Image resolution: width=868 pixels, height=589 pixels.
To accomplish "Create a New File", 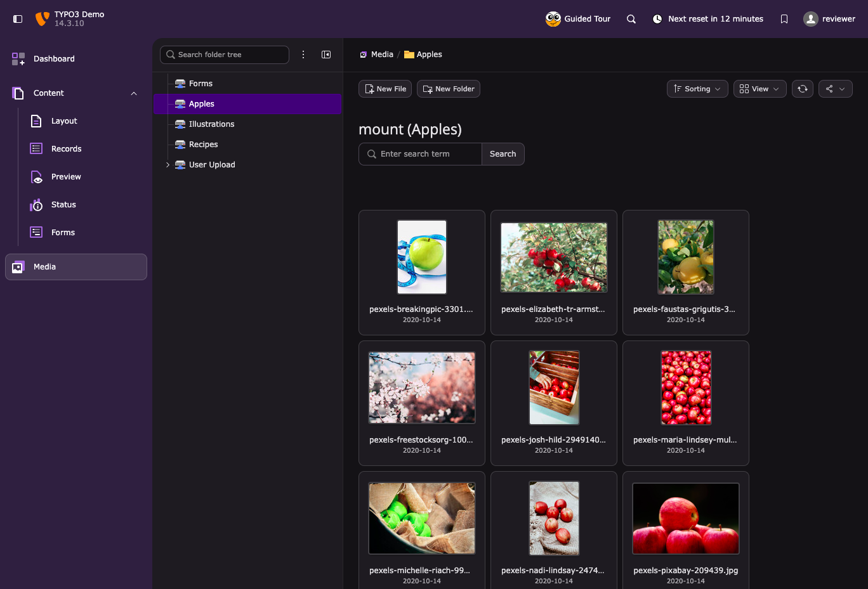I will [385, 89].
